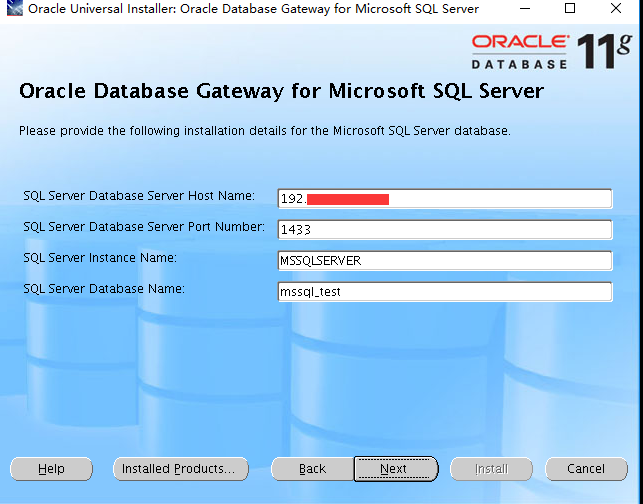Click the "Oracle Database Gateway for Microsoft SQL Server" heading
Image resolution: width=643 pixels, height=504 pixels.
[281, 92]
